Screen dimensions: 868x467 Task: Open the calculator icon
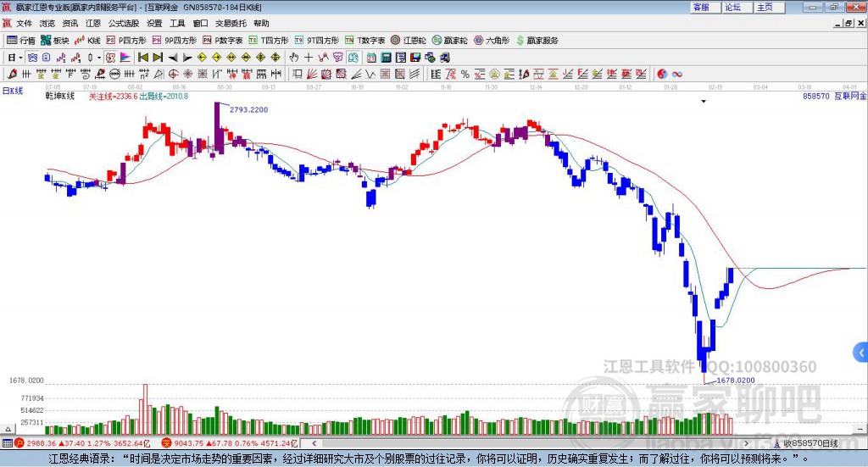387,58
